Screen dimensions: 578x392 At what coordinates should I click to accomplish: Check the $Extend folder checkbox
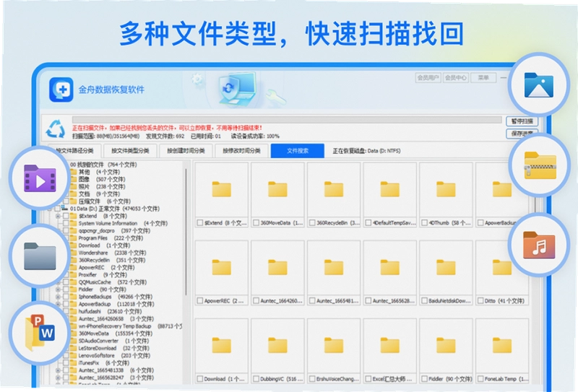pos(200,223)
